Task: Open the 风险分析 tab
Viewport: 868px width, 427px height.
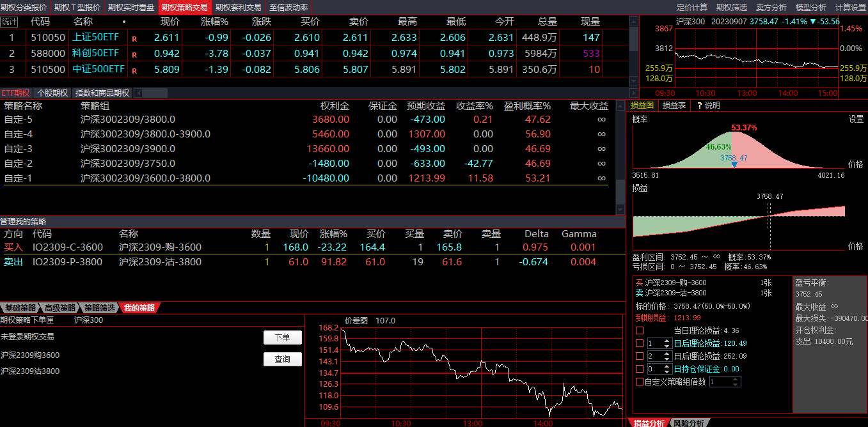Action: [x=688, y=423]
